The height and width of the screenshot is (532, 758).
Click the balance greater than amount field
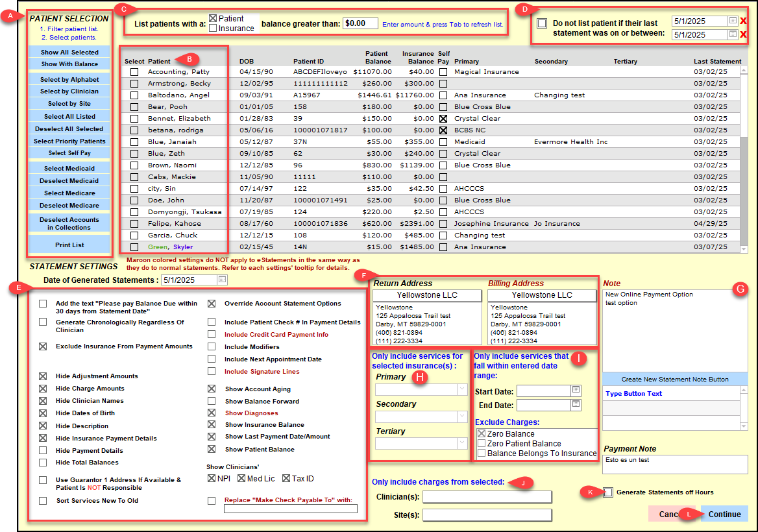coord(360,23)
